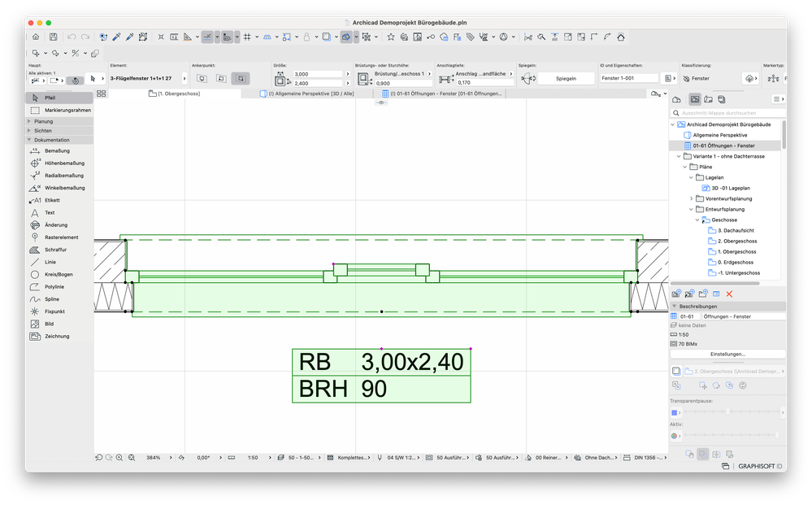Screen dimensions: 812x505
Task: Open the 1. Obergeschoss tab
Action: [174, 94]
